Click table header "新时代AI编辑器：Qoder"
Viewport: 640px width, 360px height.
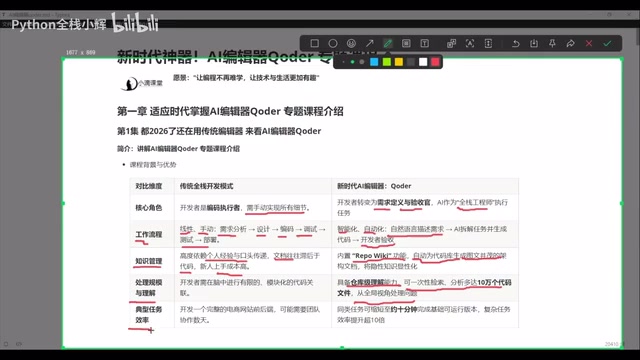(x=374, y=186)
